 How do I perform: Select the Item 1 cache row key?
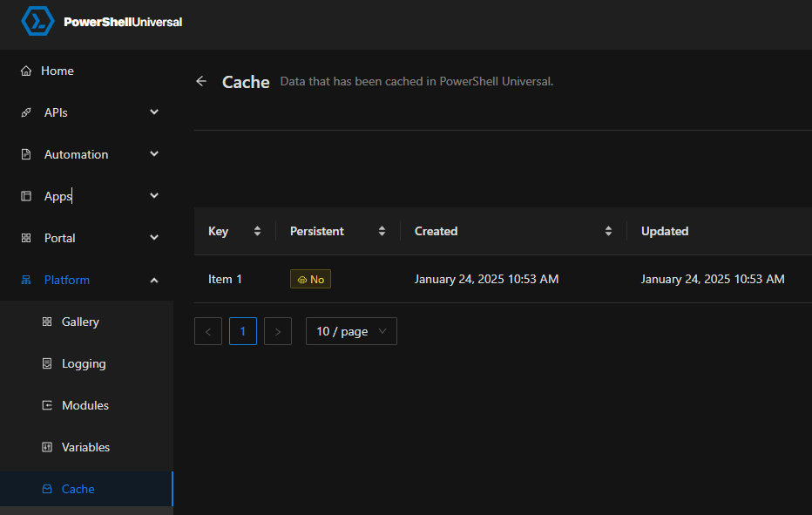tap(225, 280)
